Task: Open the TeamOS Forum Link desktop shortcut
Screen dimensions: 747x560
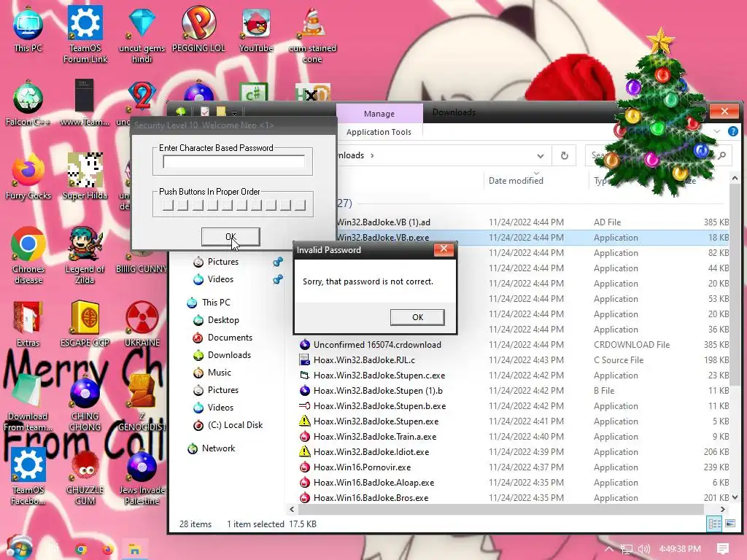Action: click(85, 34)
